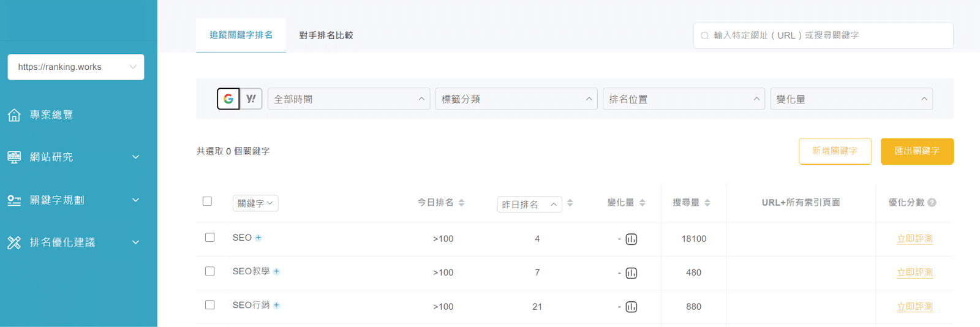Sort by 今日排名 arrows
Image resolution: width=980 pixels, height=327 pixels.
(x=462, y=203)
